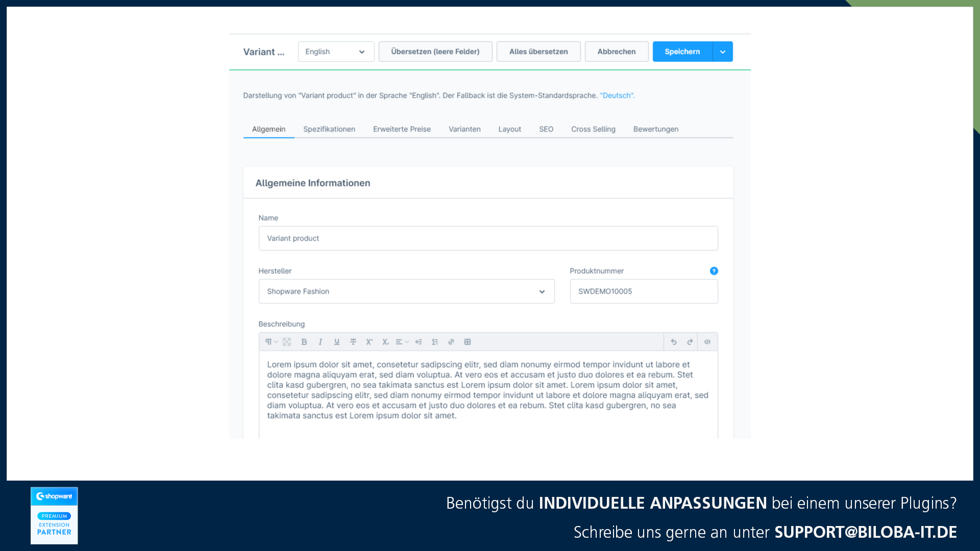This screenshot has width=980, height=551.
Task: Click the Underline formatting icon
Action: [x=336, y=342]
